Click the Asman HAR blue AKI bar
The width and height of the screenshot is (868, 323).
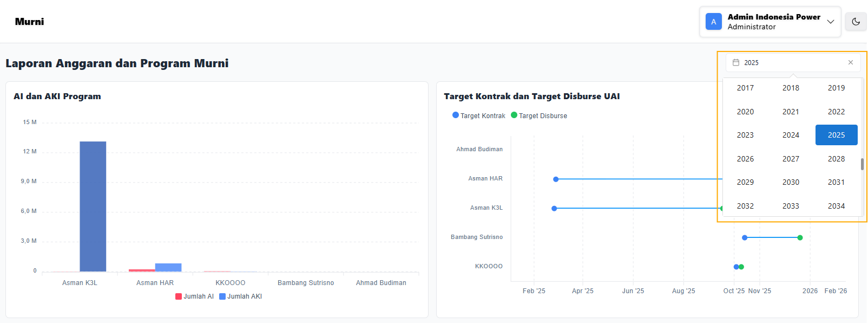pyautogui.click(x=168, y=267)
